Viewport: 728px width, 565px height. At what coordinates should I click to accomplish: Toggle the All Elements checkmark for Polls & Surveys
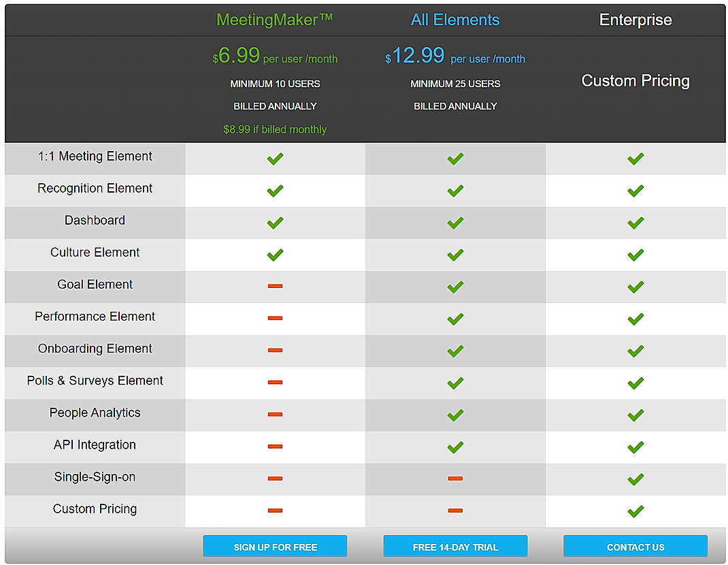pyautogui.click(x=455, y=383)
